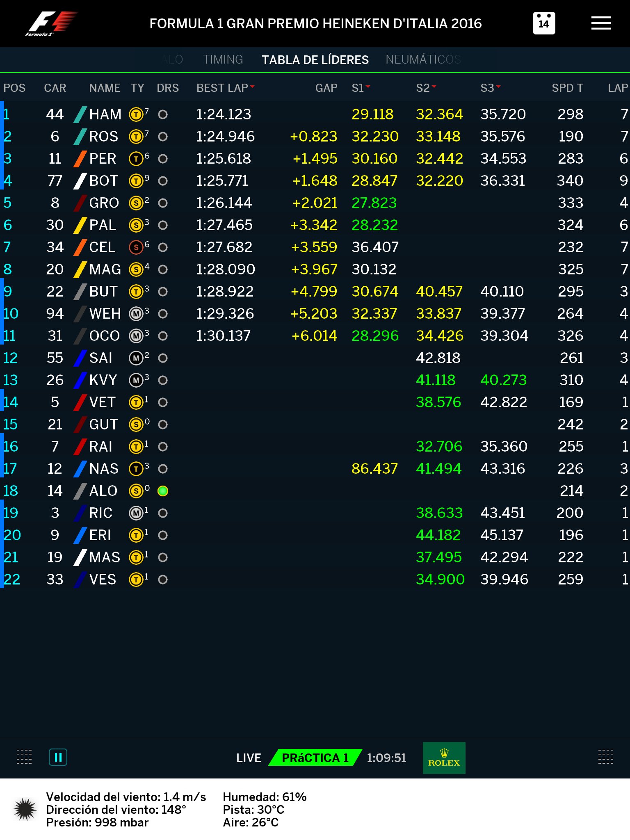Click SAI's medium tyre icon
Image resolution: width=630 pixels, height=840 pixels.
(136, 358)
